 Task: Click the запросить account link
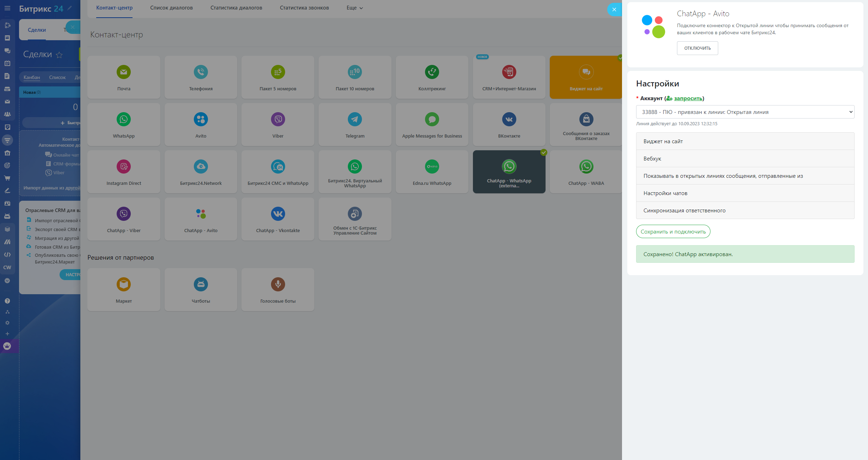tap(688, 98)
